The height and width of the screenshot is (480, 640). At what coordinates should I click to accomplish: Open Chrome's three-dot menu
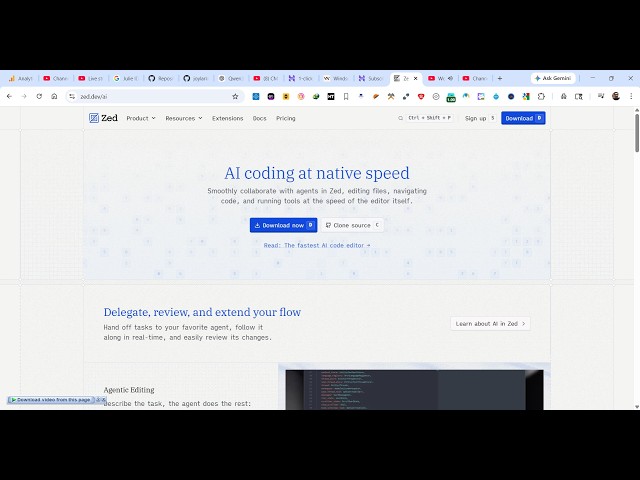(631, 96)
